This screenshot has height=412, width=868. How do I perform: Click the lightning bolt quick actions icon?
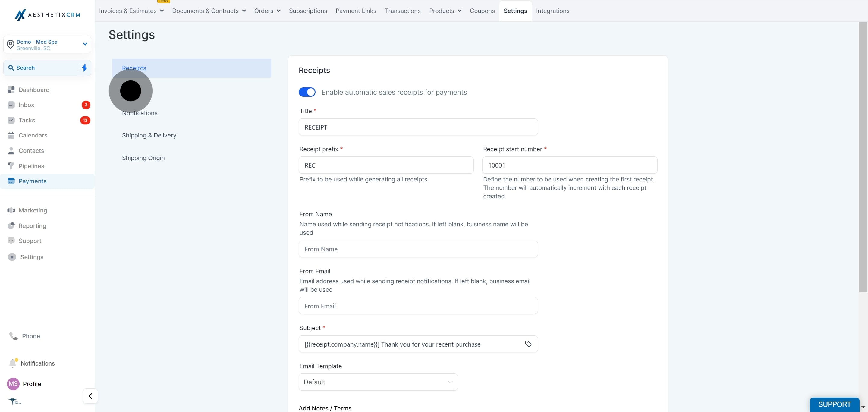[84, 68]
